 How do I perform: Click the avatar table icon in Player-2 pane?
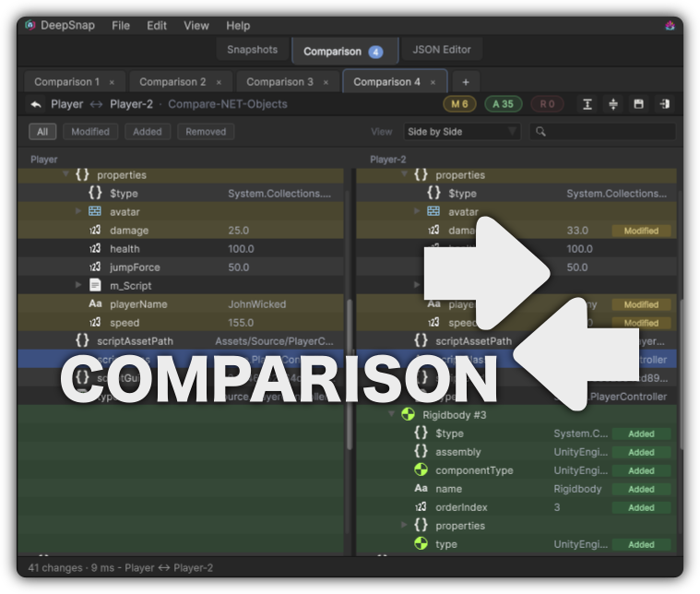pyautogui.click(x=433, y=211)
